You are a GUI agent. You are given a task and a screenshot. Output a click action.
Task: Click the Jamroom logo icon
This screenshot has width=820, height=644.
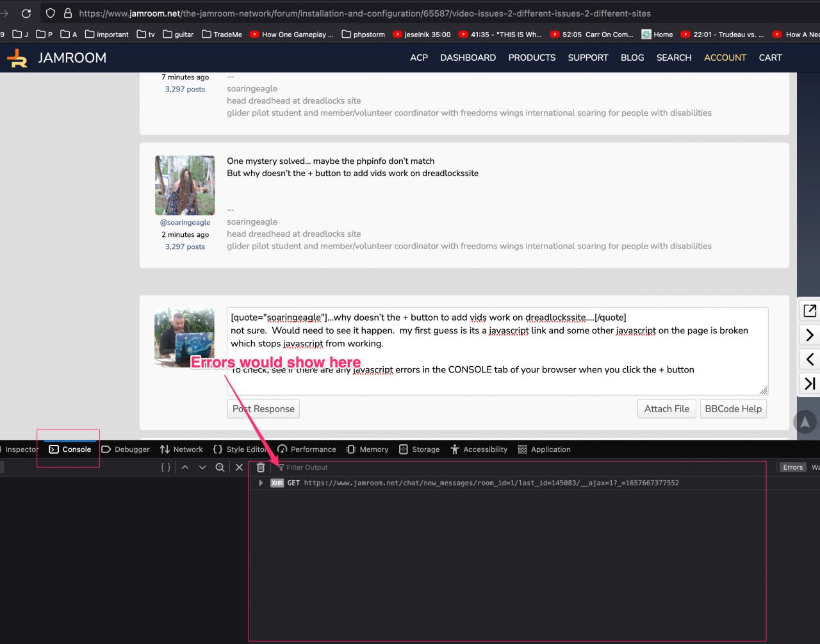[17, 58]
